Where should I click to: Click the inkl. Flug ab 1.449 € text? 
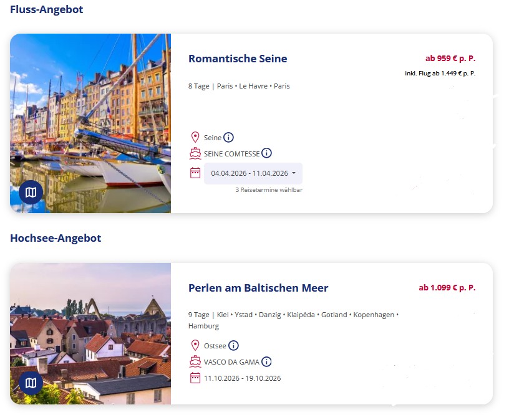[440, 74]
